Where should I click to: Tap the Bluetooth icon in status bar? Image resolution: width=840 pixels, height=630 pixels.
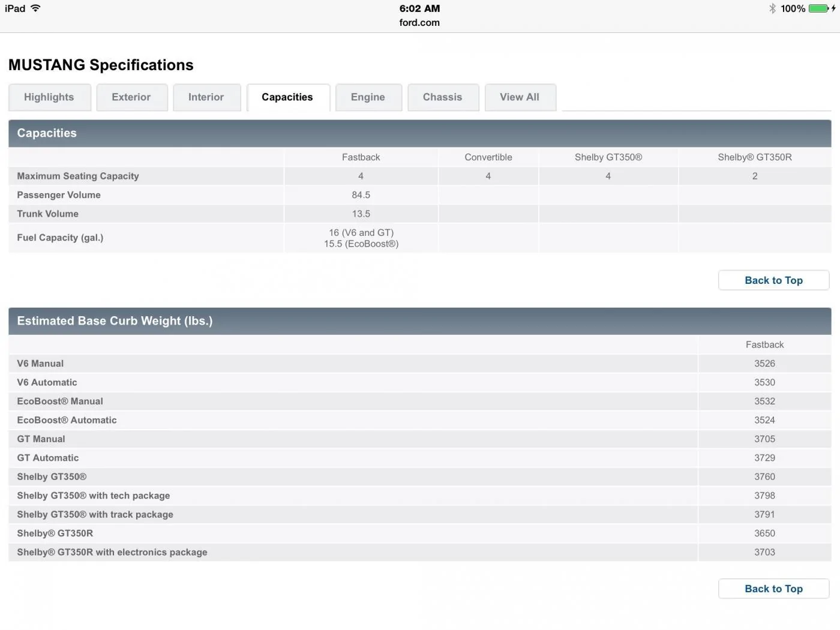pyautogui.click(x=772, y=8)
